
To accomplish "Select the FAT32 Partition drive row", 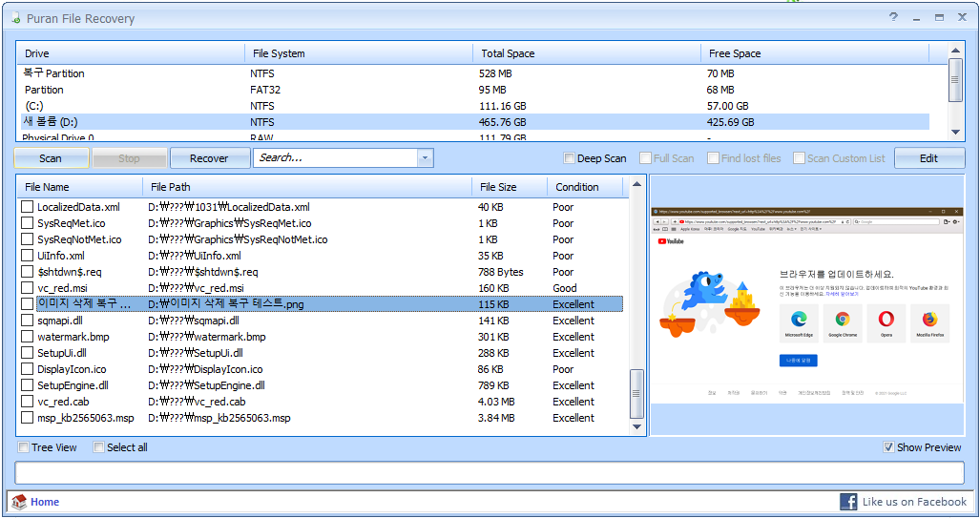I will [x=473, y=90].
